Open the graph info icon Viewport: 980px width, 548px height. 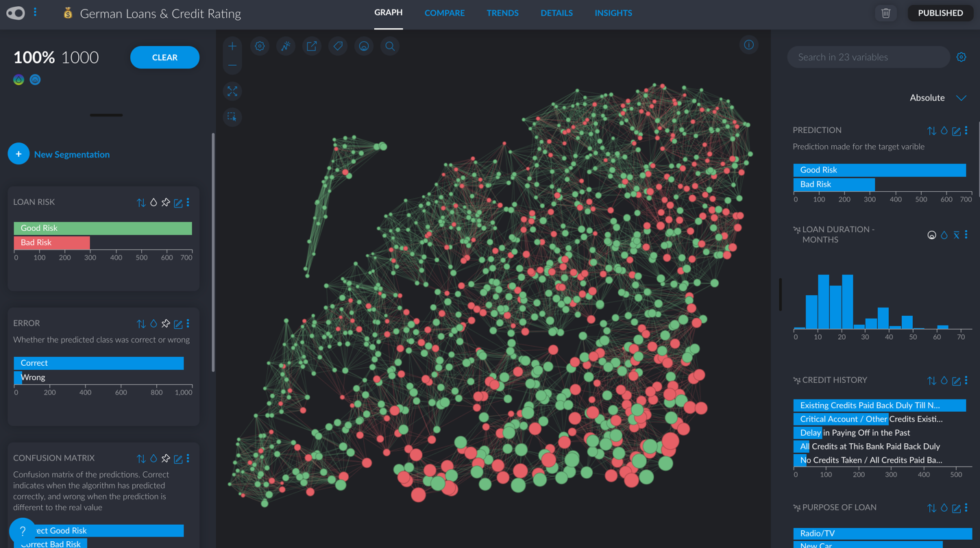(x=749, y=45)
